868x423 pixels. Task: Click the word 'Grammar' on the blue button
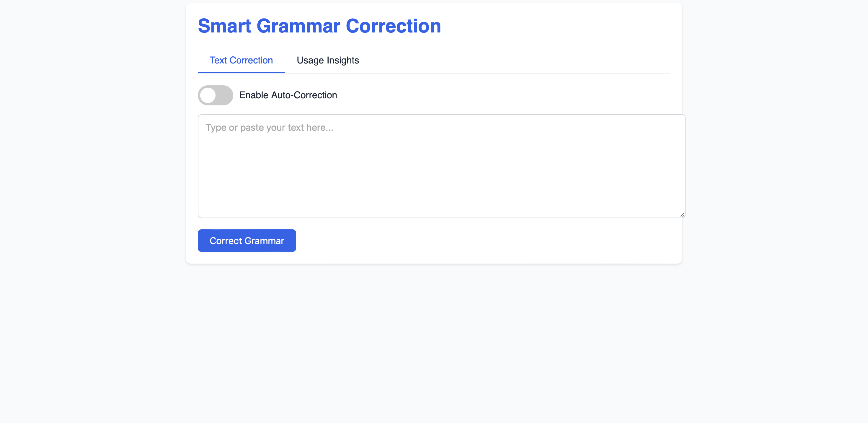(x=264, y=241)
